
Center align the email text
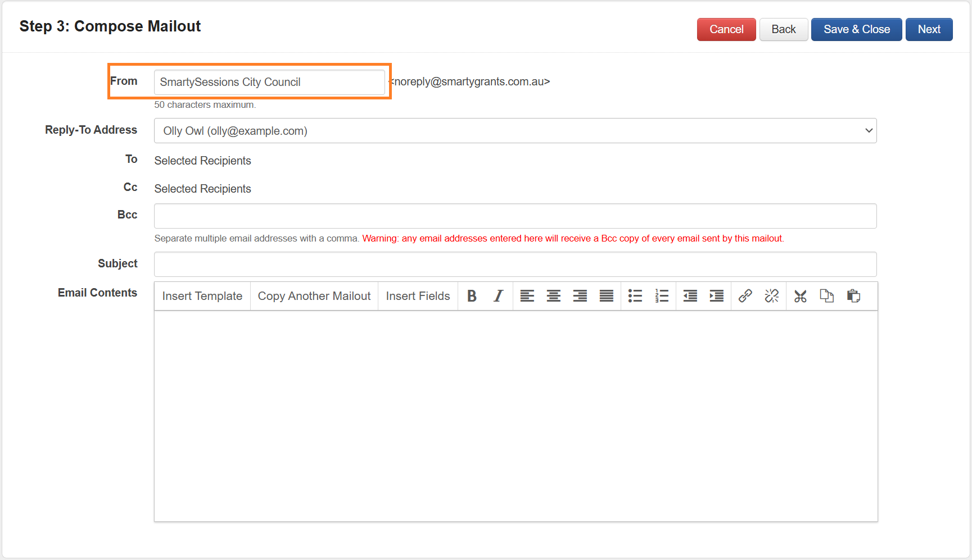(553, 296)
